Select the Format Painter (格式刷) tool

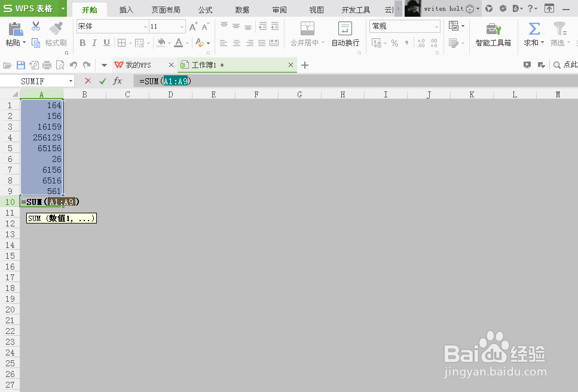[56, 34]
